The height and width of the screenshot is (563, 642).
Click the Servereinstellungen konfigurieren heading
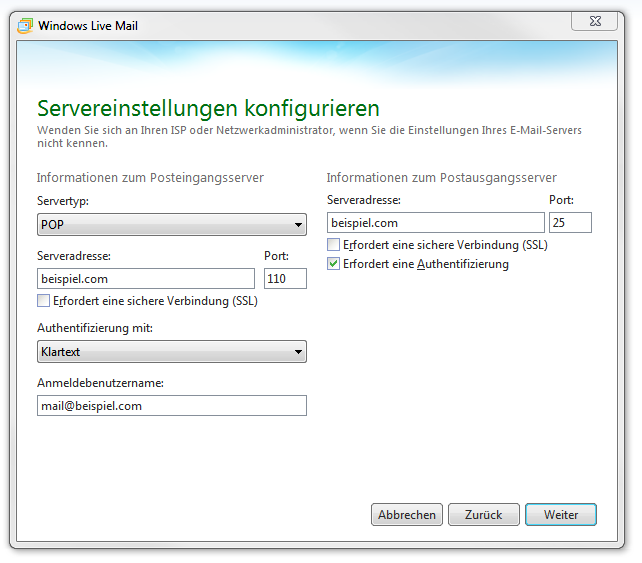click(x=208, y=109)
